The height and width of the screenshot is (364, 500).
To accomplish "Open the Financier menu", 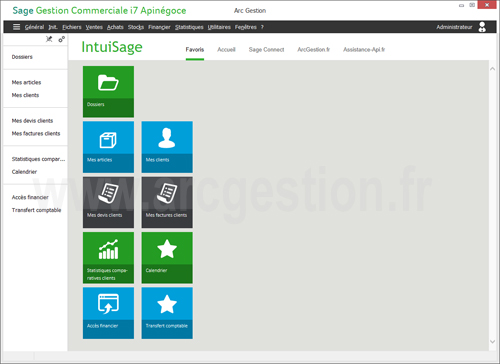I will [159, 27].
